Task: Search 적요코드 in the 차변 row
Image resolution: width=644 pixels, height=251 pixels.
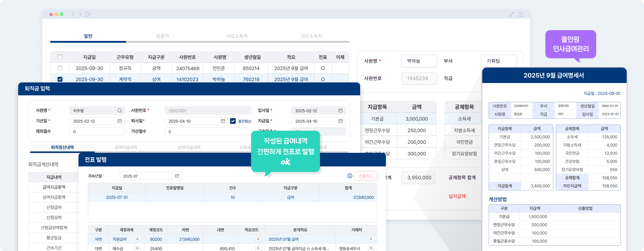Action: [258, 239]
